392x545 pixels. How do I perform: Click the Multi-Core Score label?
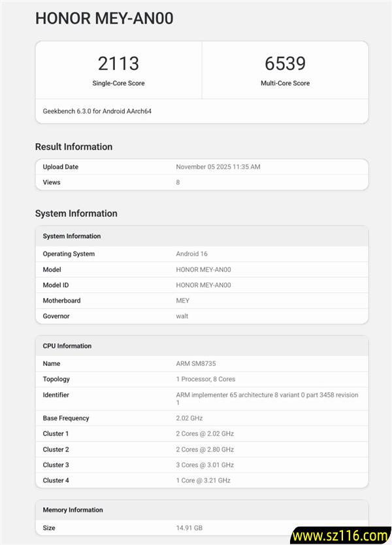285,83
